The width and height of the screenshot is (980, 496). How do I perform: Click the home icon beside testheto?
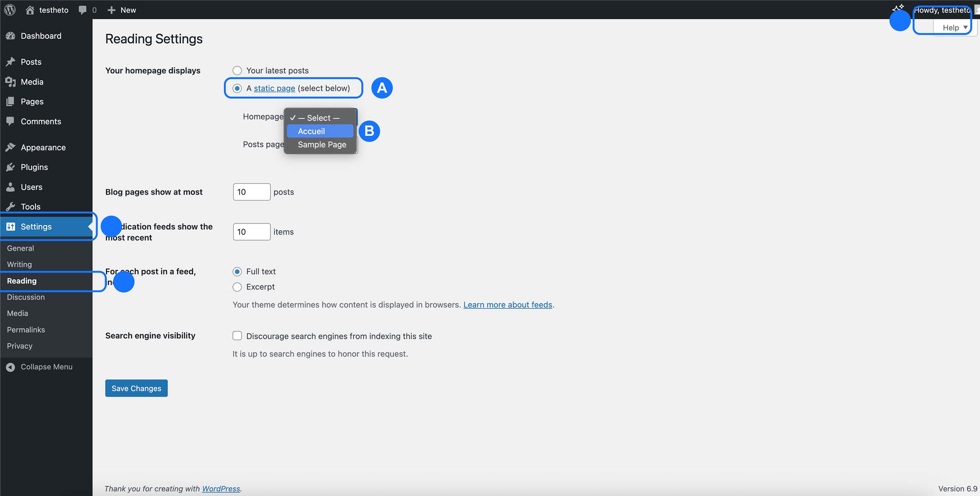tap(30, 10)
